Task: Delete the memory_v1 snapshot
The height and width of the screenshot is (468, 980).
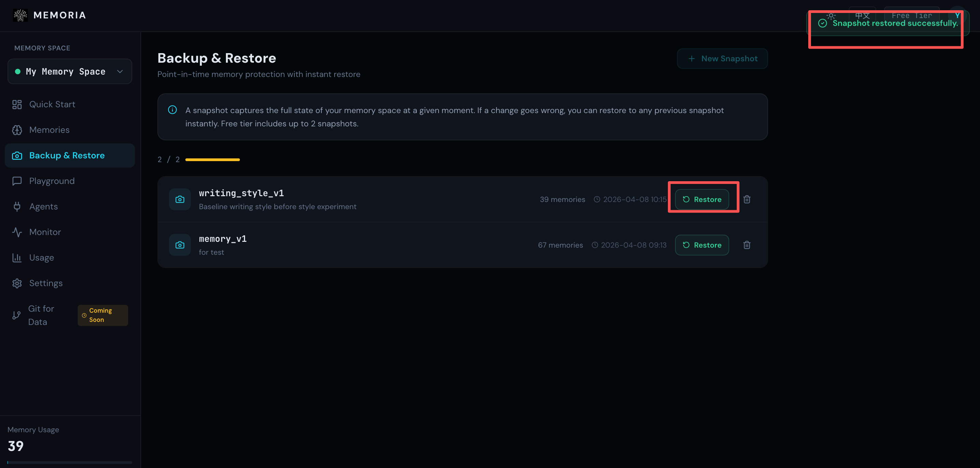Action: tap(747, 245)
